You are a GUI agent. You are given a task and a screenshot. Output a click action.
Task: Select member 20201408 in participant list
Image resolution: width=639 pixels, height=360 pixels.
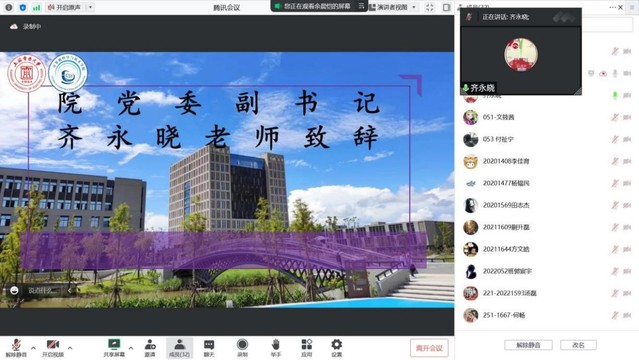click(x=546, y=161)
